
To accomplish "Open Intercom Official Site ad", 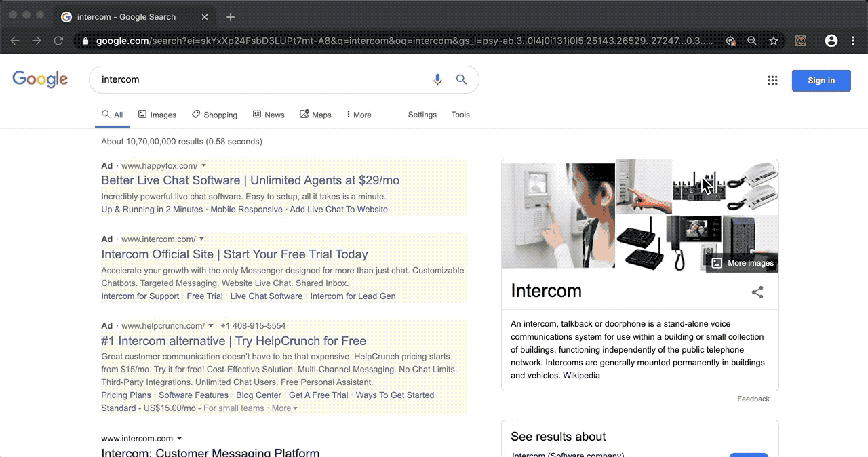I will point(235,254).
